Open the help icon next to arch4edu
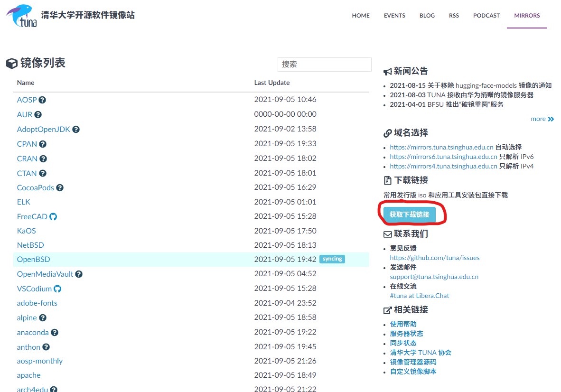 point(54,389)
